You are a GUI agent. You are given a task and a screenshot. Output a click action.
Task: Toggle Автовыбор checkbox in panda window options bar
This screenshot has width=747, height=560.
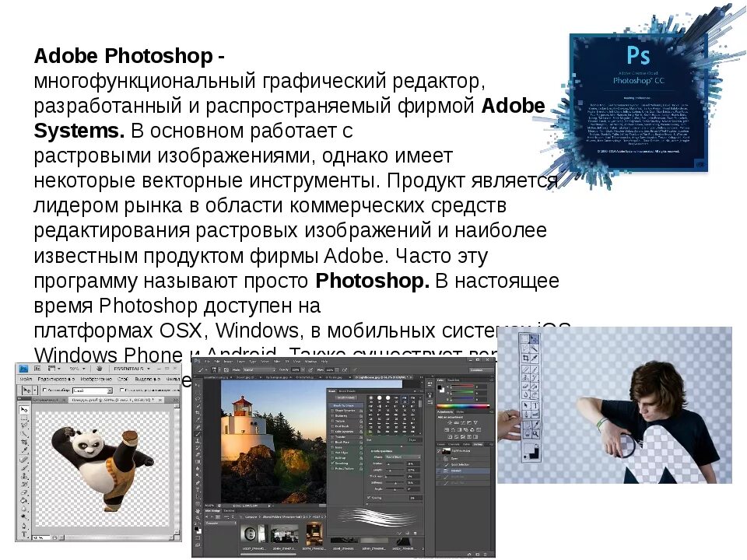tap(44, 390)
